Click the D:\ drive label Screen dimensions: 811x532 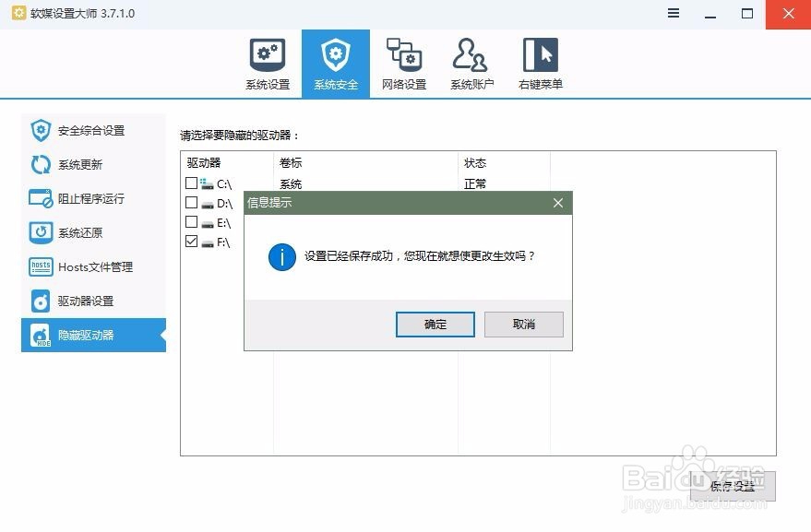224,204
